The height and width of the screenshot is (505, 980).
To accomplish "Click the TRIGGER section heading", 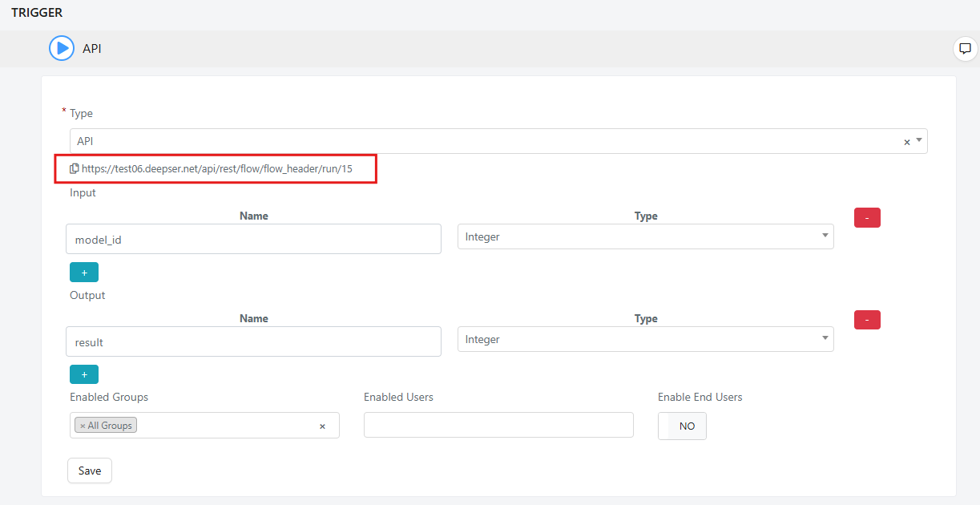I will tap(37, 13).
